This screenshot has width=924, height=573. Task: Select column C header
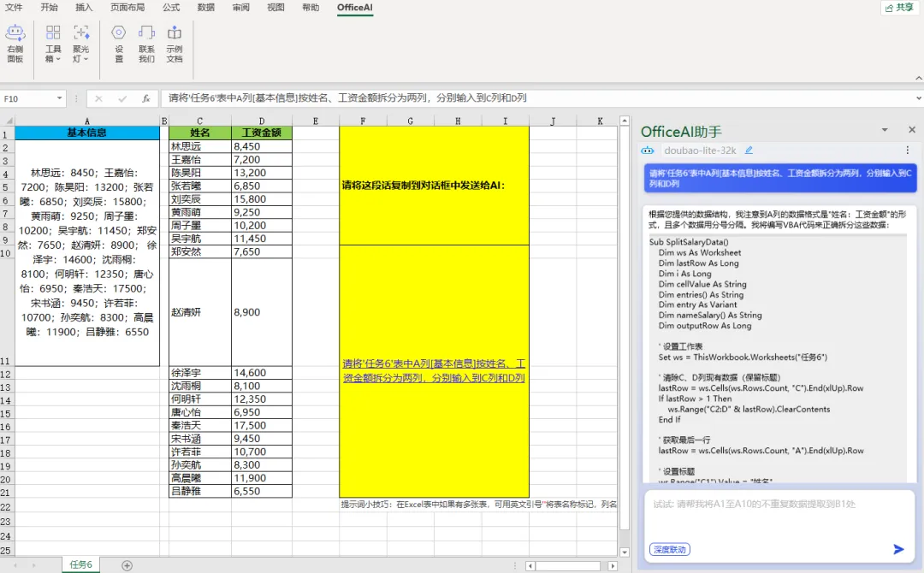[199, 121]
